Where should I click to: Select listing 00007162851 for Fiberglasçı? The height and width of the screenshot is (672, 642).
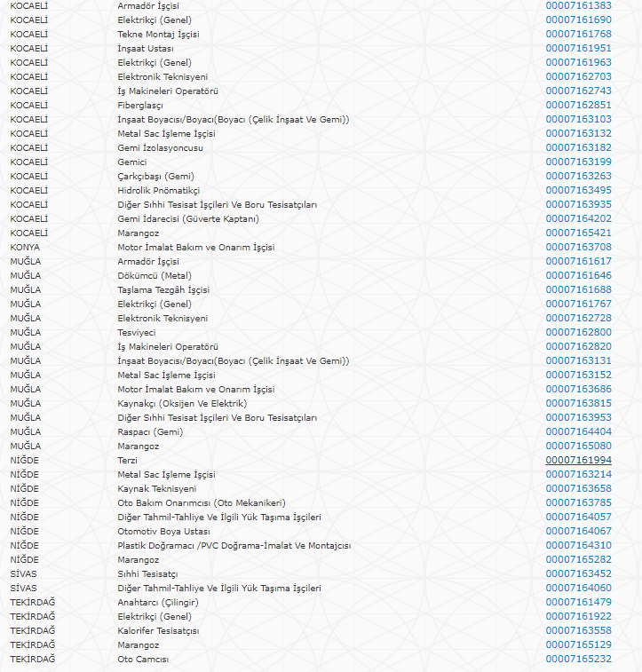point(578,105)
